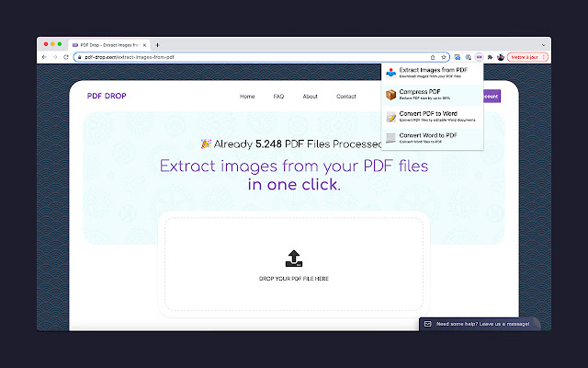
Task: Click the browser profile avatar
Action: pyautogui.click(x=500, y=57)
